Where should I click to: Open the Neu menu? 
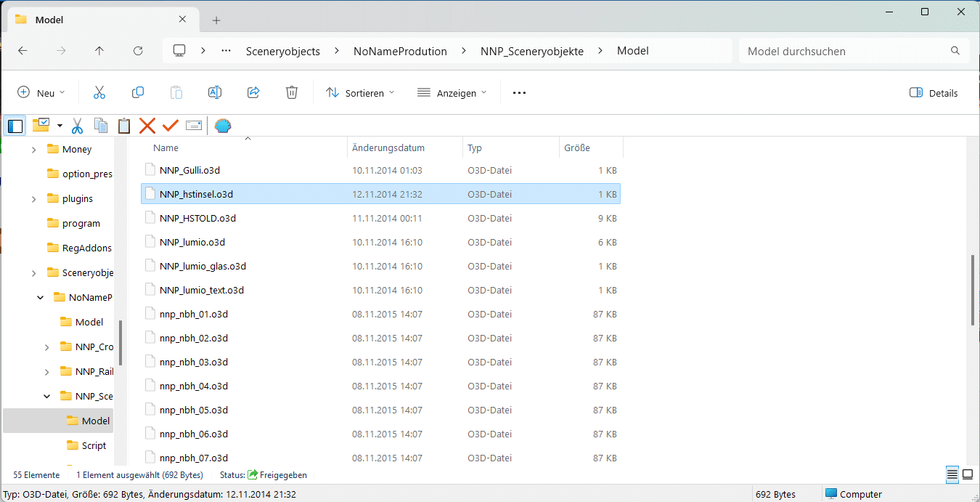[x=41, y=93]
